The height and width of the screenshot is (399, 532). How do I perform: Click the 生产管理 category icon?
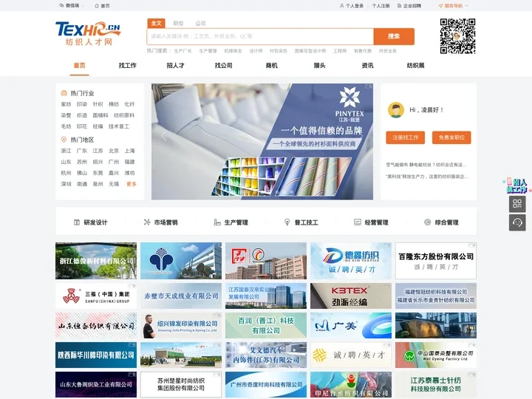tap(217, 222)
